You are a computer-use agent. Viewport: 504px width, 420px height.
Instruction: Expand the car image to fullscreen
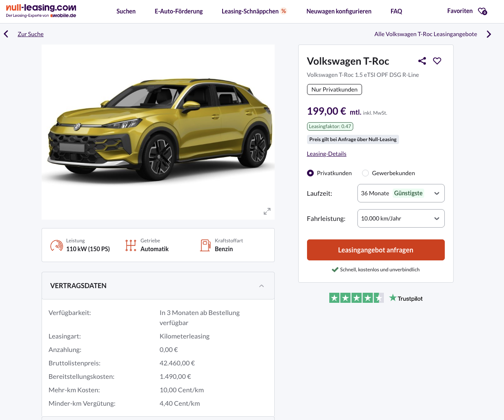(267, 211)
